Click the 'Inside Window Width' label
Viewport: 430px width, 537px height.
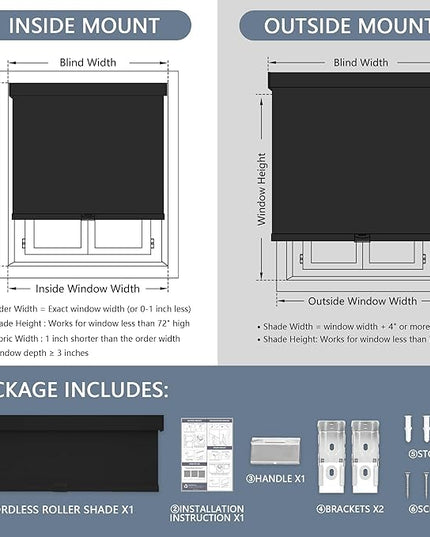[x=88, y=289]
